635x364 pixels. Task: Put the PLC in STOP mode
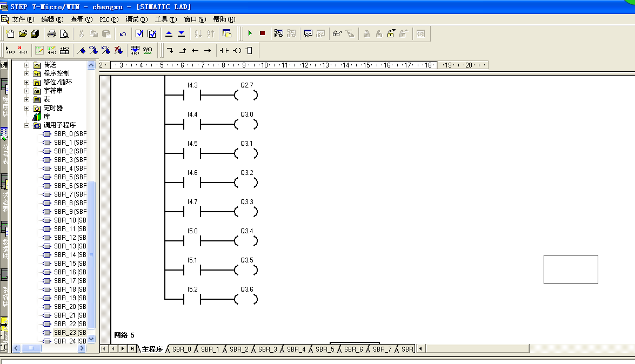(263, 33)
